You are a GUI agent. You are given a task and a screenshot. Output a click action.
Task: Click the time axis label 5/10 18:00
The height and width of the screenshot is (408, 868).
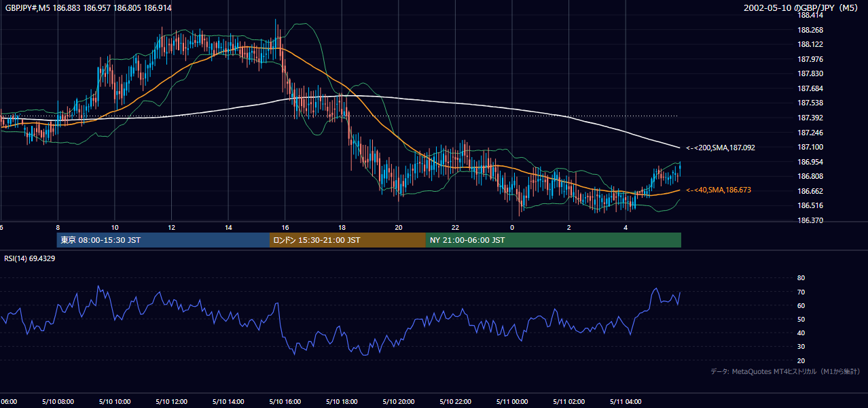(342, 402)
